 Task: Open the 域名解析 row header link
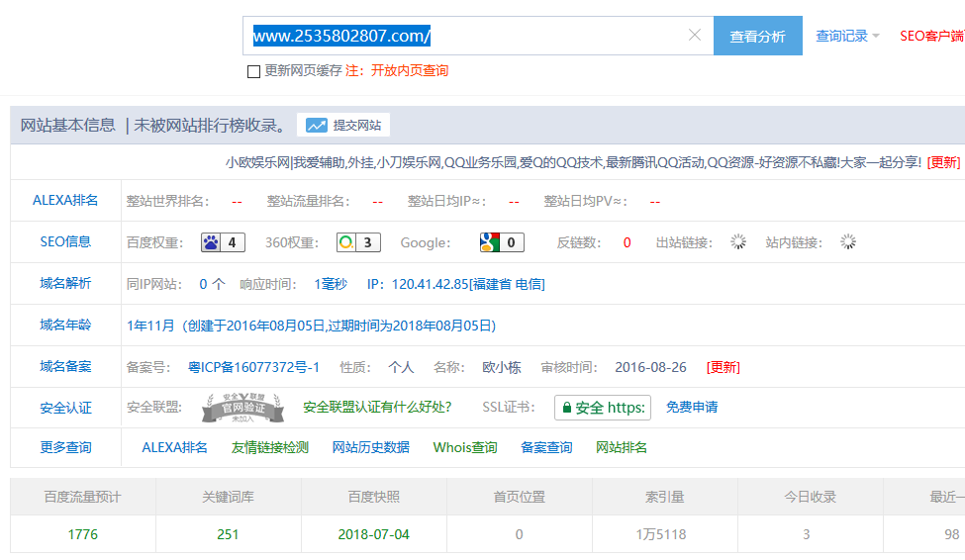[65, 283]
